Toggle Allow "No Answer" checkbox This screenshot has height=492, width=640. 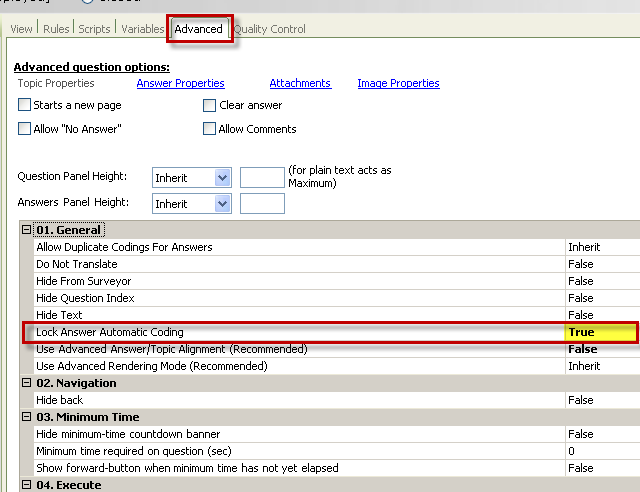tap(24, 129)
